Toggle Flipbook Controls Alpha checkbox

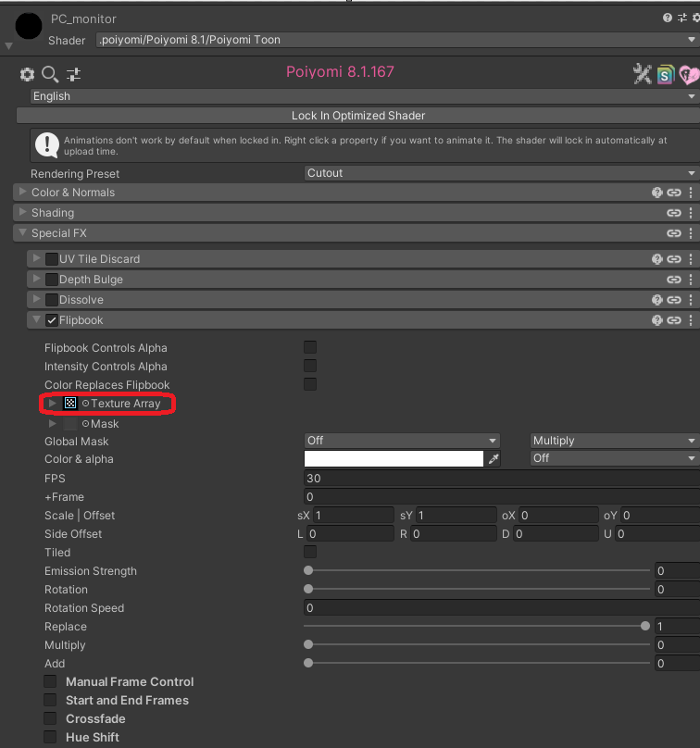310,347
